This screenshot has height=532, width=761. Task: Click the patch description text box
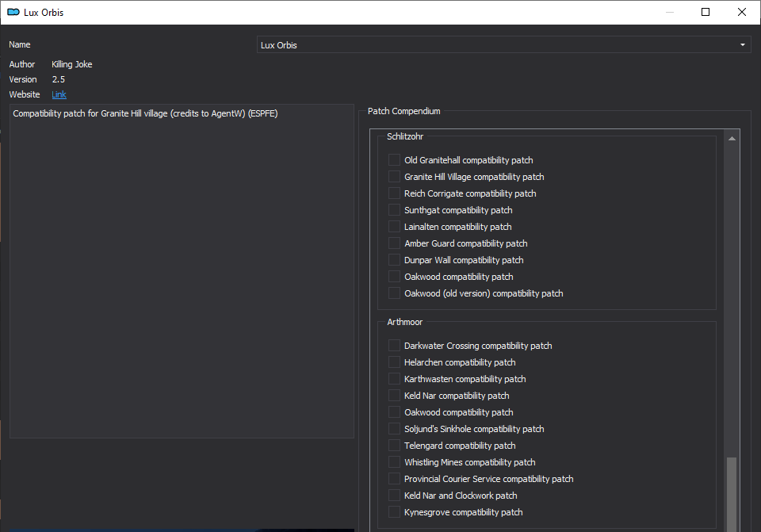(182, 271)
